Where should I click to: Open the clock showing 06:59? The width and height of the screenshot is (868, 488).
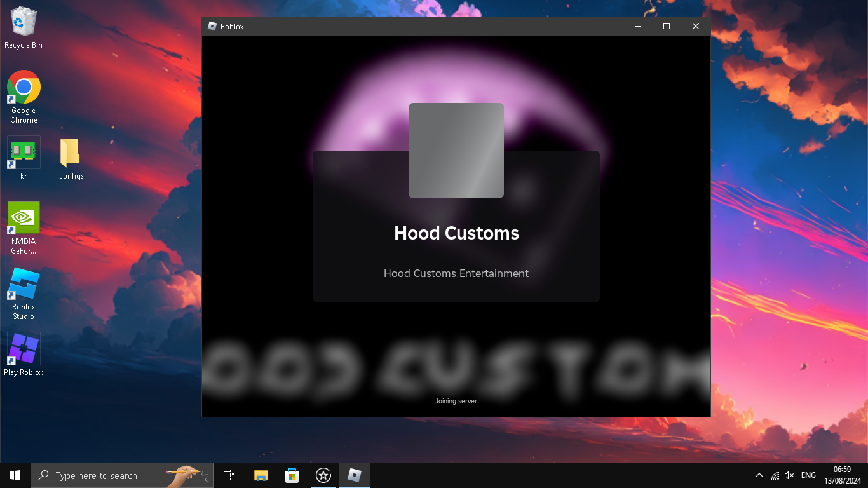click(x=842, y=475)
